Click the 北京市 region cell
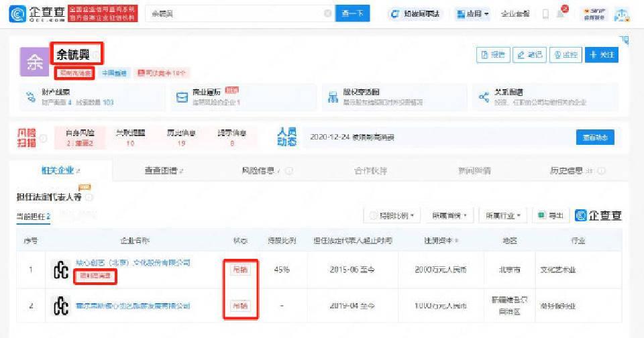This screenshot has height=338, width=644. 509,270
